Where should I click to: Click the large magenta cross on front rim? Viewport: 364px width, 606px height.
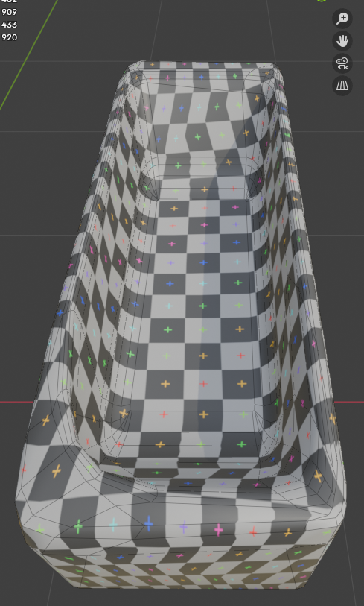(x=219, y=529)
